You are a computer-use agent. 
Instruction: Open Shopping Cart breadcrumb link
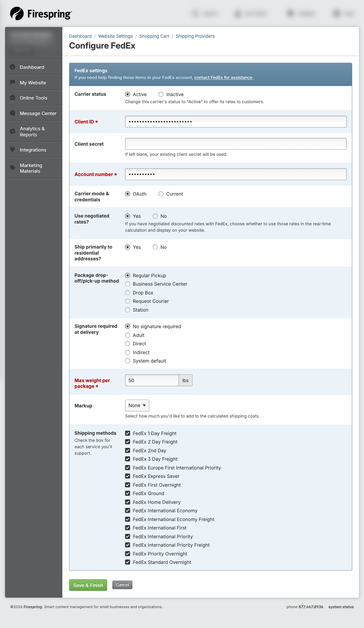(154, 36)
